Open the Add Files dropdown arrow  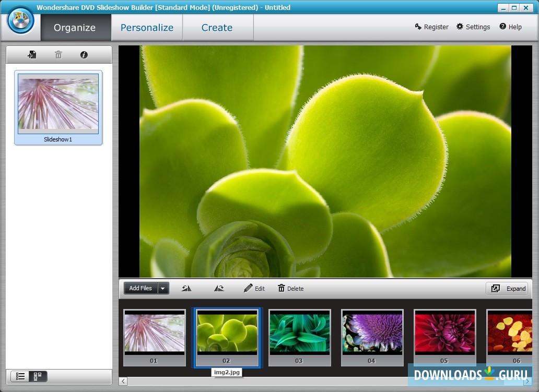pos(162,288)
